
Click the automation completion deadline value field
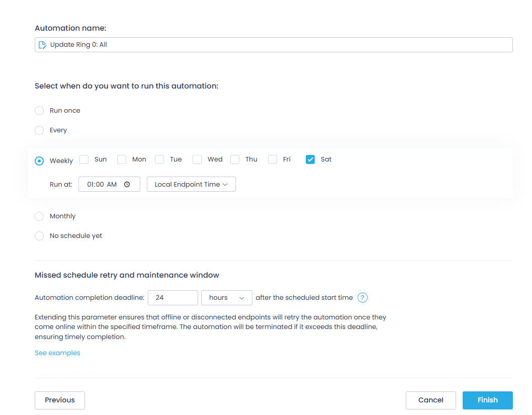[x=172, y=298]
